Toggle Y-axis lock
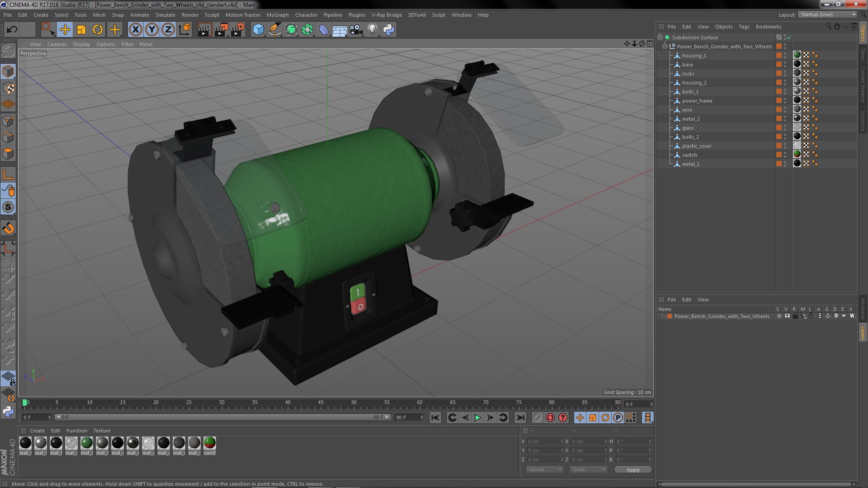 click(152, 30)
